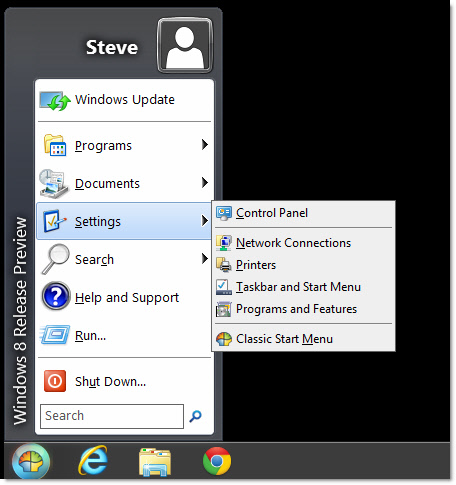Screen dimensions: 456x485
Task: Click the Control Panel icon in submenu
Action: [224, 213]
